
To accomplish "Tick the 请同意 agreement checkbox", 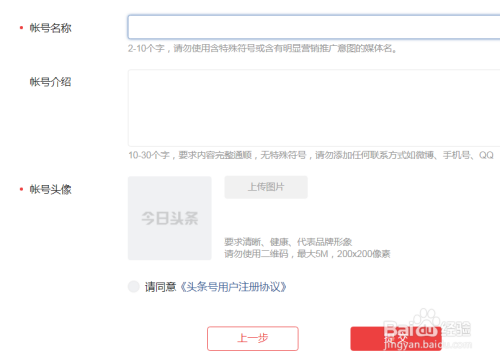I will click(134, 287).
